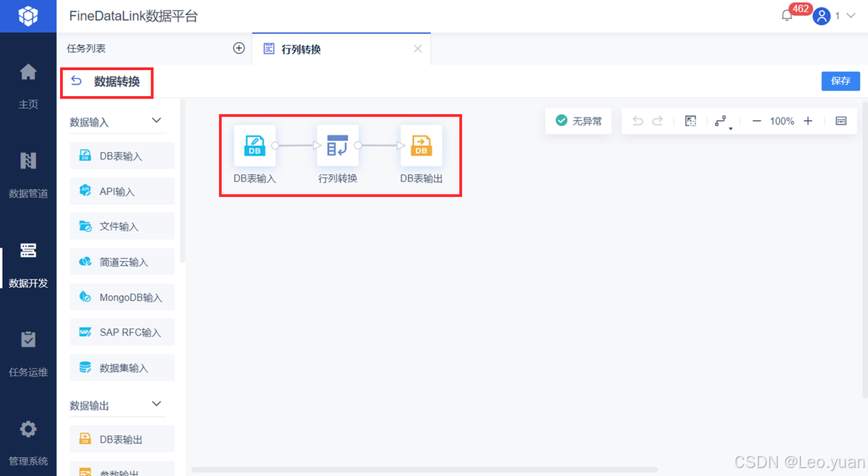The height and width of the screenshot is (476, 868).
Task: Add a new task with plus icon
Action: point(239,48)
